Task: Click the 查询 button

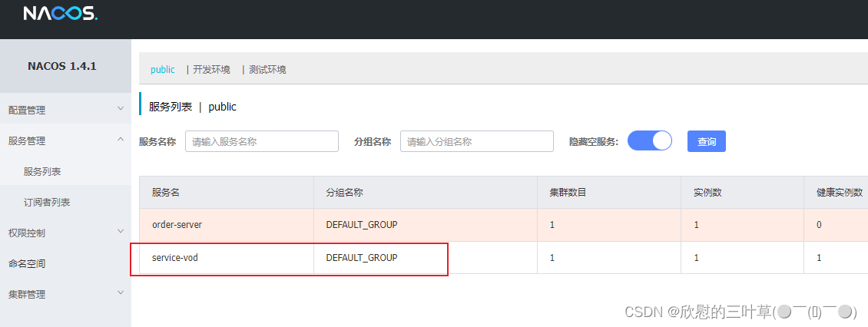Action: click(x=707, y=142)
